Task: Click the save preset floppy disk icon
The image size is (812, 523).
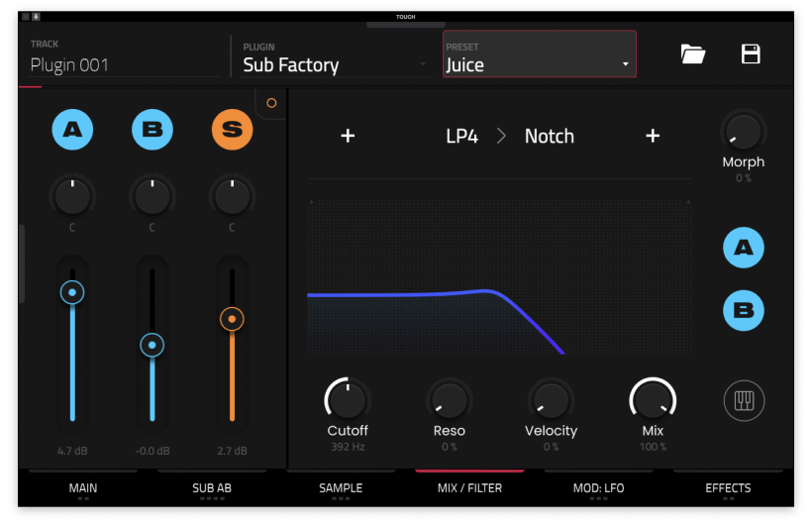Action: point(751,54)
